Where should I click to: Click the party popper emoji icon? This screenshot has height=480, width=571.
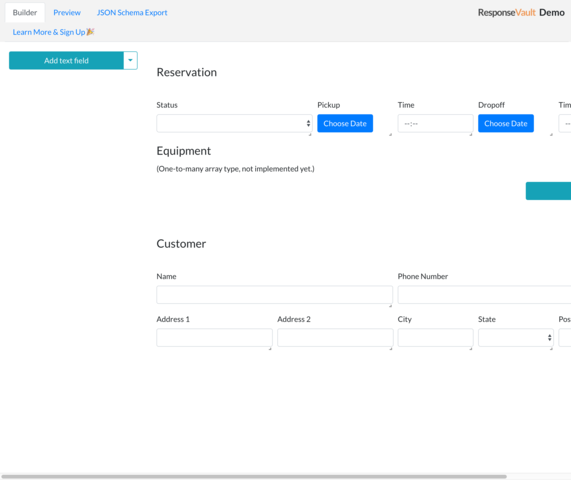[90, 32]
